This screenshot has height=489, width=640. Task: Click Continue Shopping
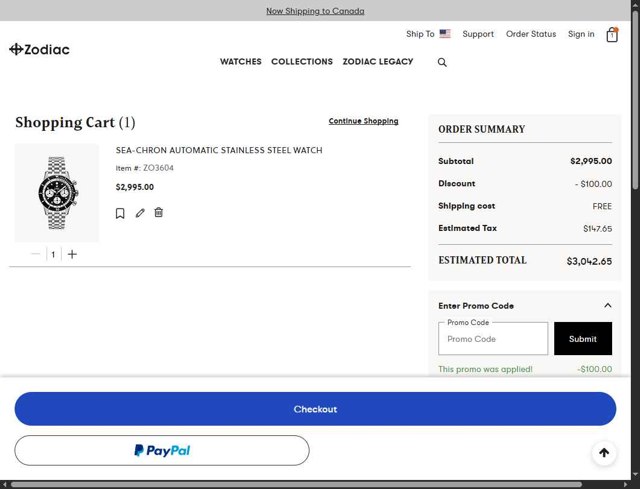click(363, 121)
